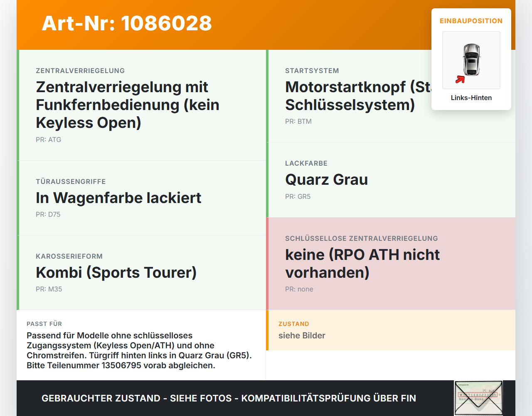This screenshot has width=532, height=416.
Task: Click the "GEBRAUCHTER ZUSTAND" footer banner text
Action: click(x=229, y=398)
